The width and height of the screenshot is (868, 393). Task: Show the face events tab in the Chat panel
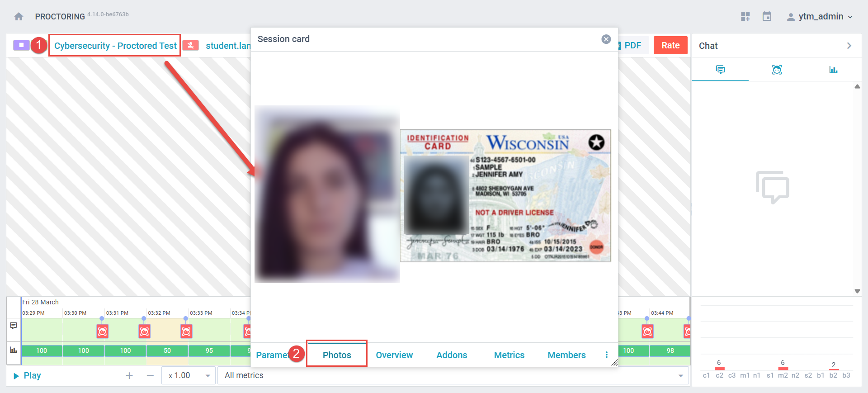click(x=777, y=70)
